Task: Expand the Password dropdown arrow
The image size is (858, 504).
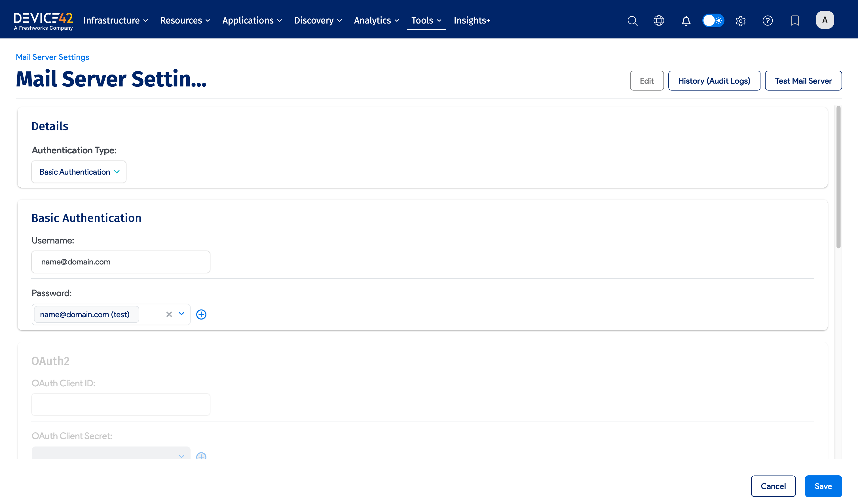Action: coord(181,314)
